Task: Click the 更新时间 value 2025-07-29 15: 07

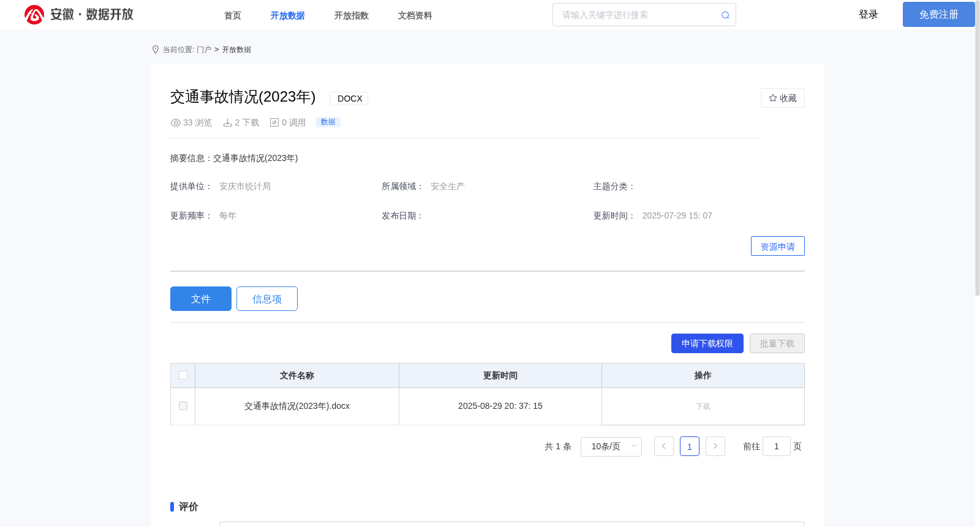Action: (x=677, y=215)
